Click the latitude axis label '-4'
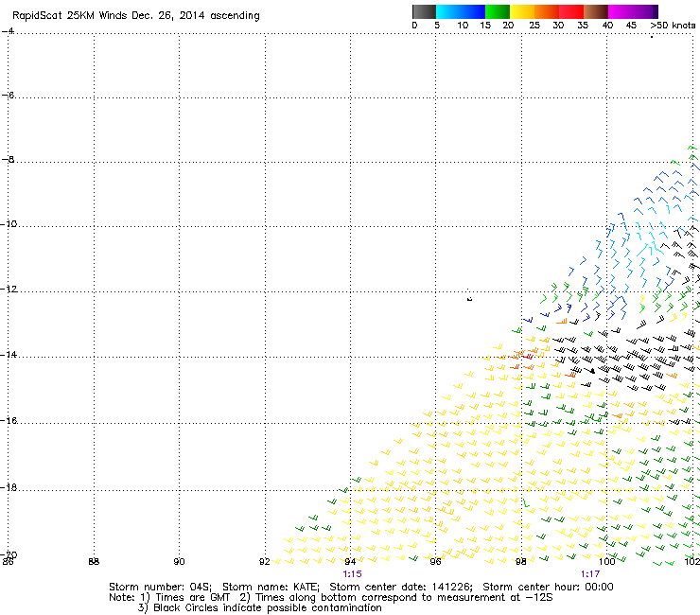The width and height of the screenshot is (700, 615). (8, 31)
